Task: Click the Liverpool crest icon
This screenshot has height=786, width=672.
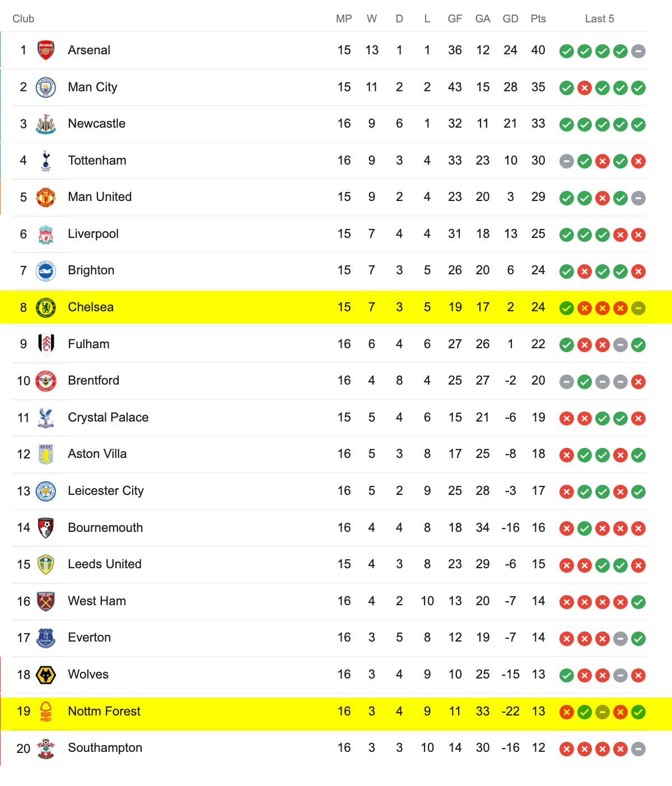Action: (46, 234)
